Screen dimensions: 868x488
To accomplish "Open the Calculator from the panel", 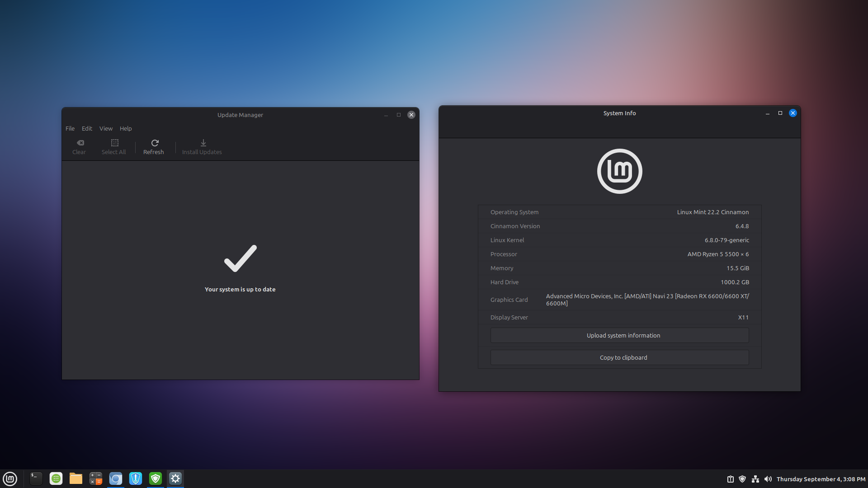I will pyautogui.click(x=96, y=479).
